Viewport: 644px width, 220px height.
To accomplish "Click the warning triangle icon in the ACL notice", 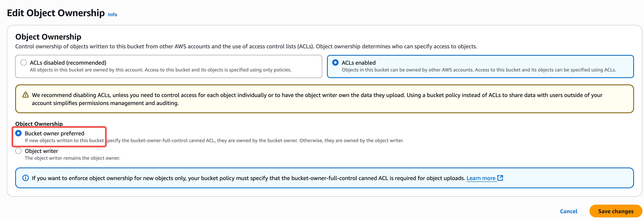I will pos(26,95).
